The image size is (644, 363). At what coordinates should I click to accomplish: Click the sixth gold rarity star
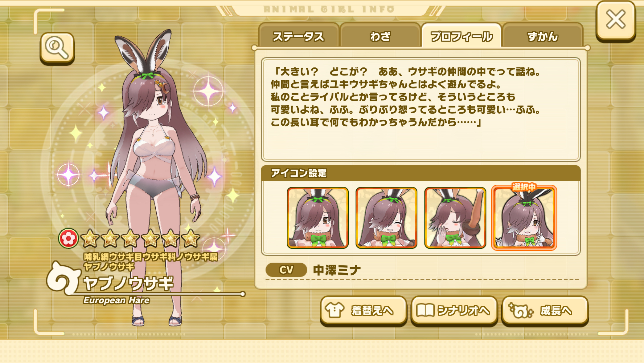(x=191, y=238)
